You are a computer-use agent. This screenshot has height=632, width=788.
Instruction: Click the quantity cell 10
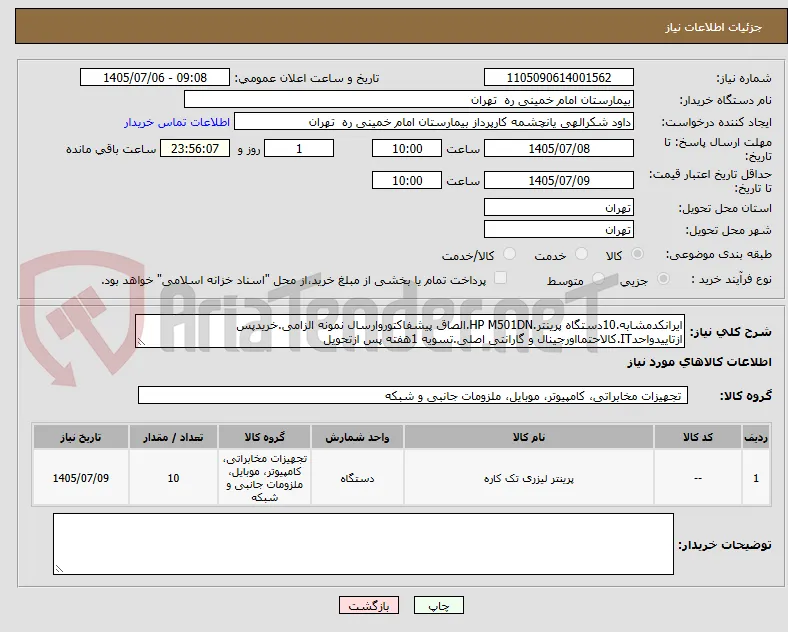173,478
